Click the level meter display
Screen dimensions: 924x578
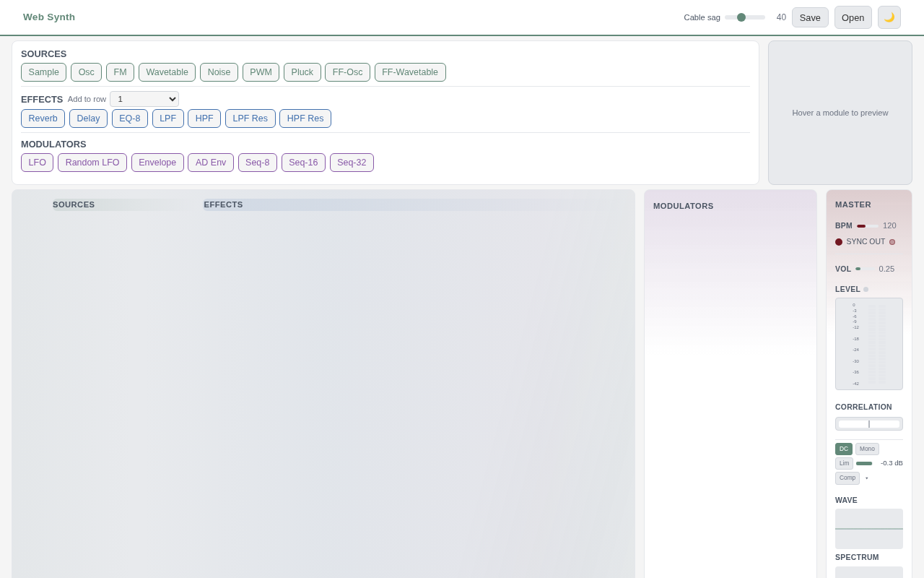(x=869, y=344)
